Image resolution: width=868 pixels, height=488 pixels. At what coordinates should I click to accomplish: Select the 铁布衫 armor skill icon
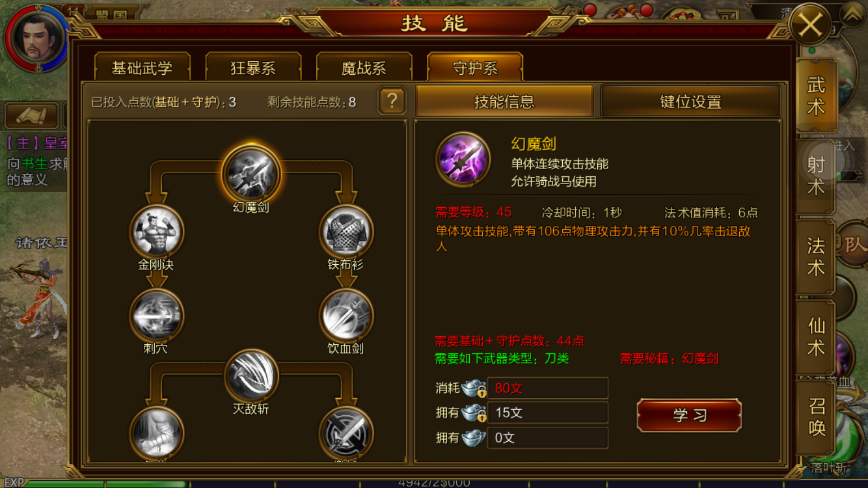tap(346, 231)
